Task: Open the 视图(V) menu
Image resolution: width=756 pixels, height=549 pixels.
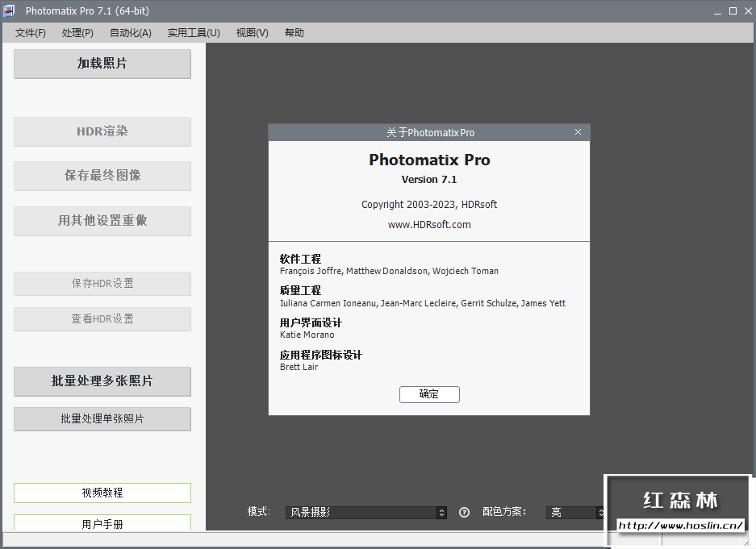Action: click(x=253, y=33)
